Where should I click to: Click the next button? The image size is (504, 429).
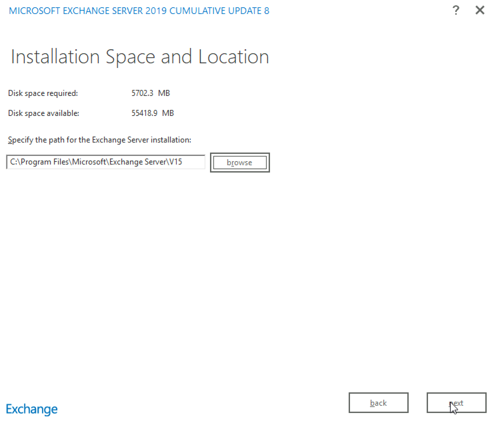456,403
